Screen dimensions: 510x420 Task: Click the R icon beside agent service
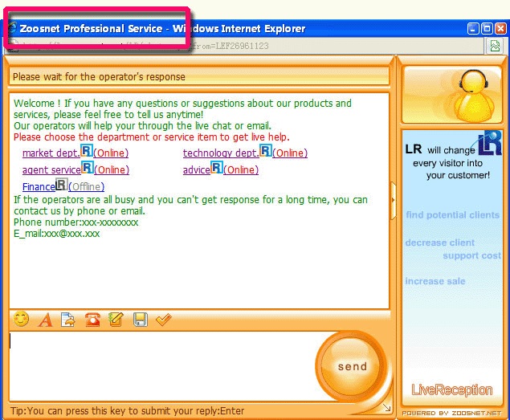tap(88, 168)
